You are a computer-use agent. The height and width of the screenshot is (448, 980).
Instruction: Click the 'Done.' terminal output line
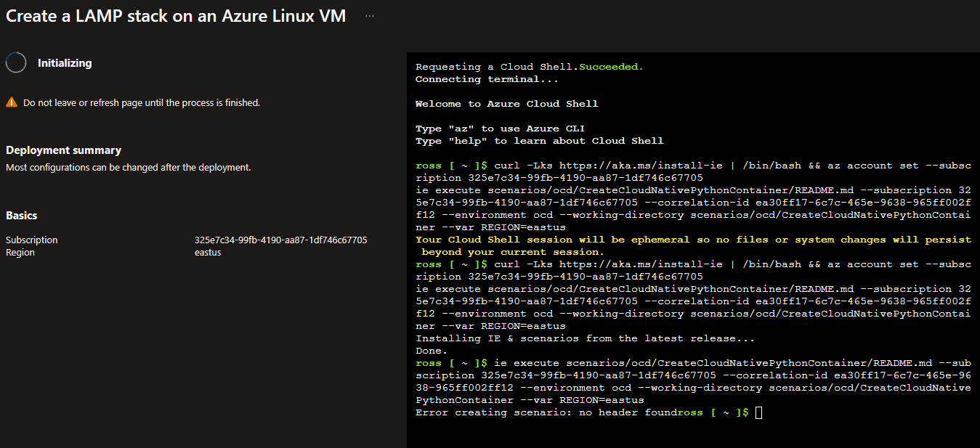432,351
